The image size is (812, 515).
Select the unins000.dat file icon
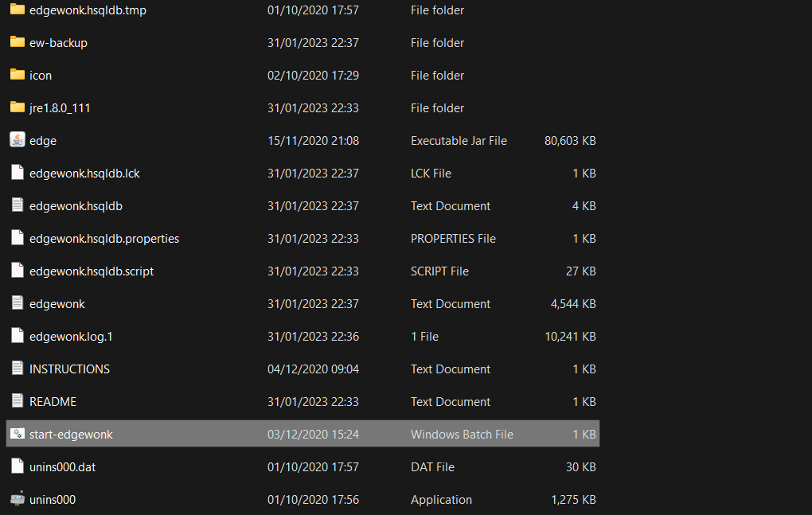tap(18, 466)
